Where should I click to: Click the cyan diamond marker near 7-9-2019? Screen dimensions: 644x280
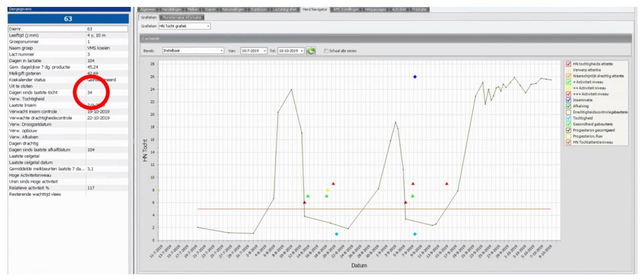[415, 234]
